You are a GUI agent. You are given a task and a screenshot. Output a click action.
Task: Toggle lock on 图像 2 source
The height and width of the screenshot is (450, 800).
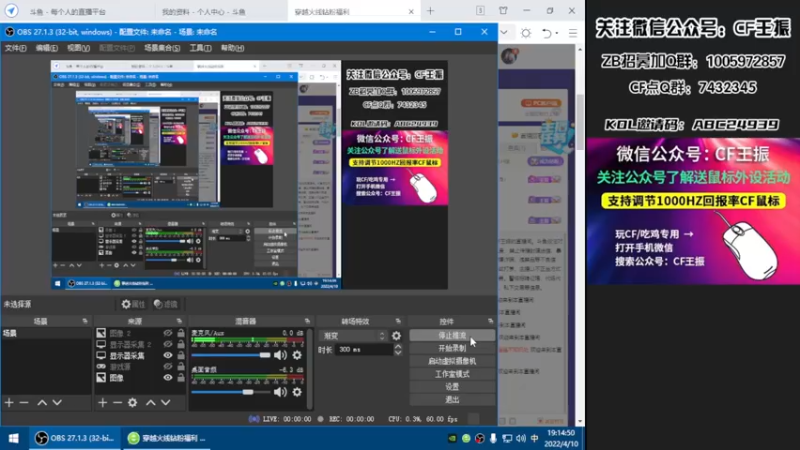tap(181, 333)
